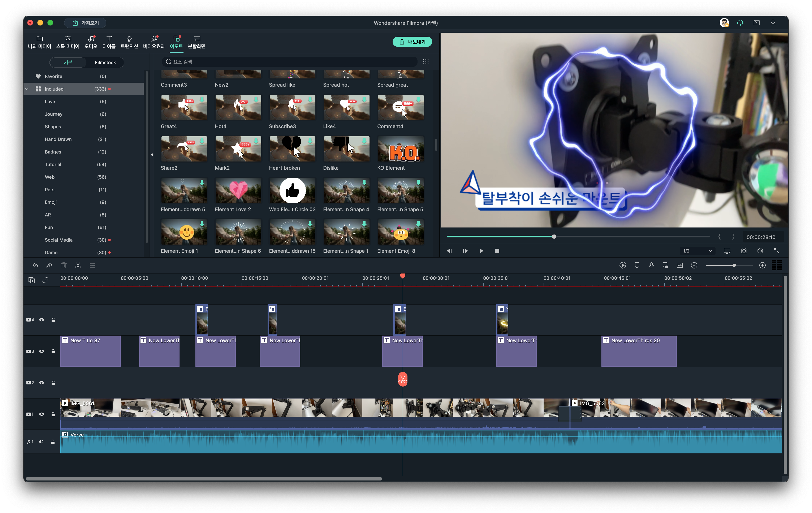Switch to the Filmstock tab
The image size is (812, 513).
point(105,62)
